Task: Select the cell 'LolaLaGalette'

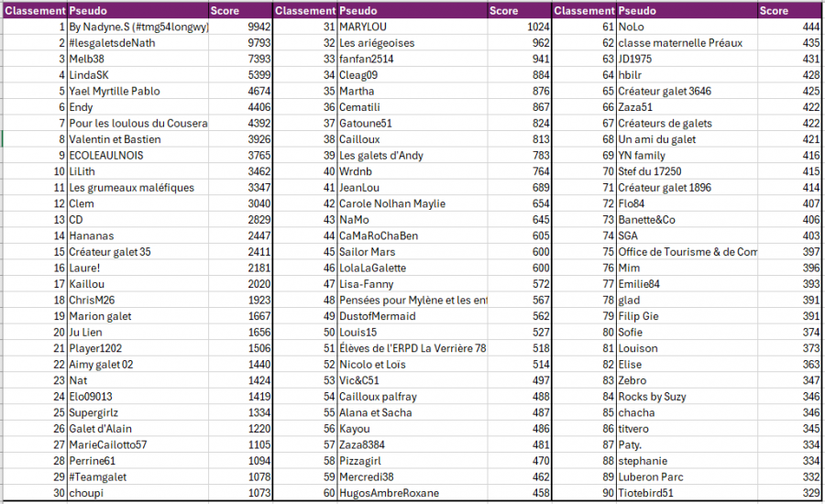Action: coord(412,268)
